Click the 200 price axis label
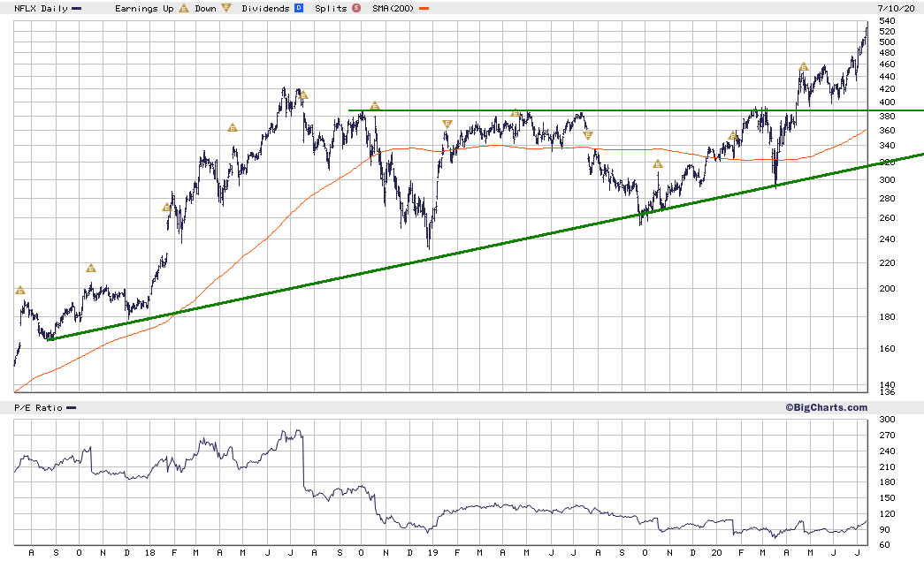This screenshot has width=924, height=561. tap(886, 288)
